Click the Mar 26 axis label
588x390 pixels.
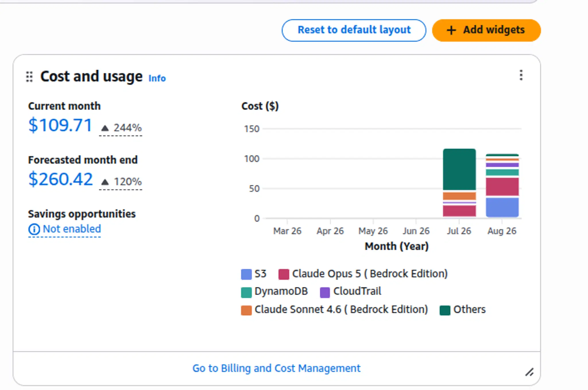[x=287, y=231]
